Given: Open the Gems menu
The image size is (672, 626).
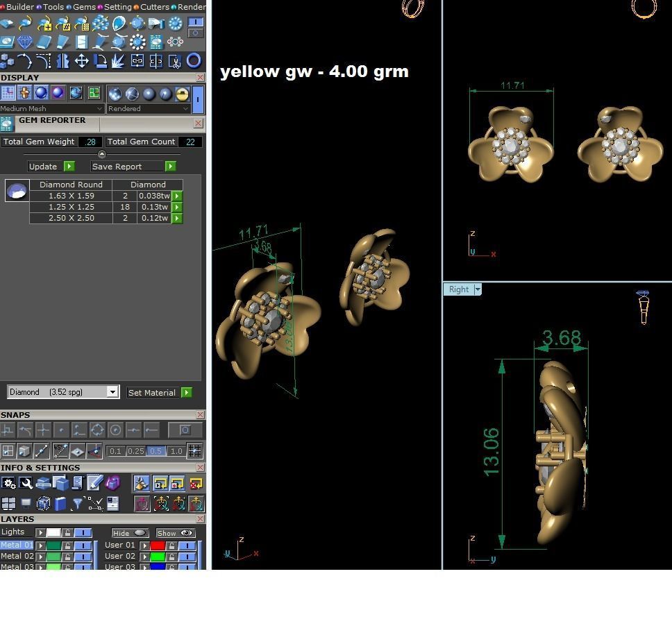Looking at the screenshot, I should 81,7.
